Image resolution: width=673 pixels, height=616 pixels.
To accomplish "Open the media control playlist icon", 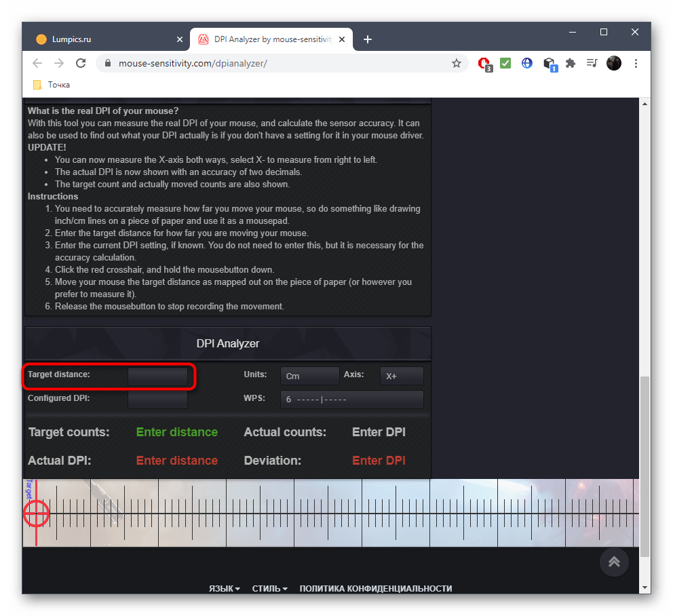I will [x=592, y=63].
